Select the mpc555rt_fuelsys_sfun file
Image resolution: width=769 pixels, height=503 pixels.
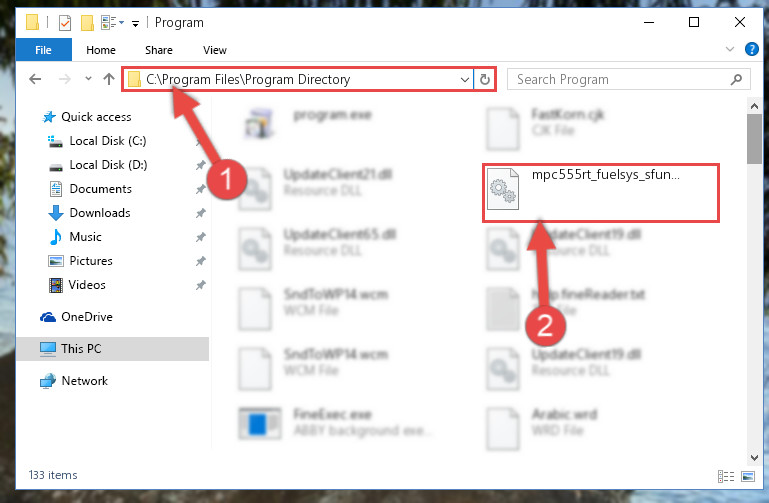click(600, 193)
